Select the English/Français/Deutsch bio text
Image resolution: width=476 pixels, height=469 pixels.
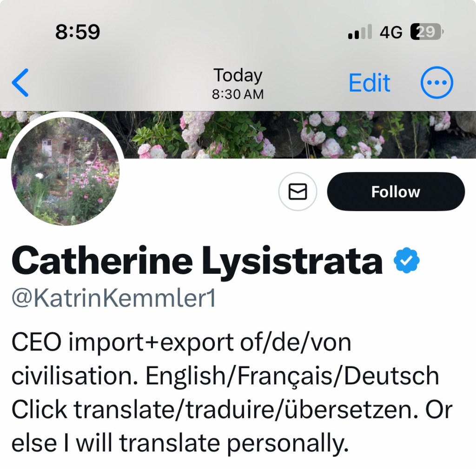tap(292, 376)
